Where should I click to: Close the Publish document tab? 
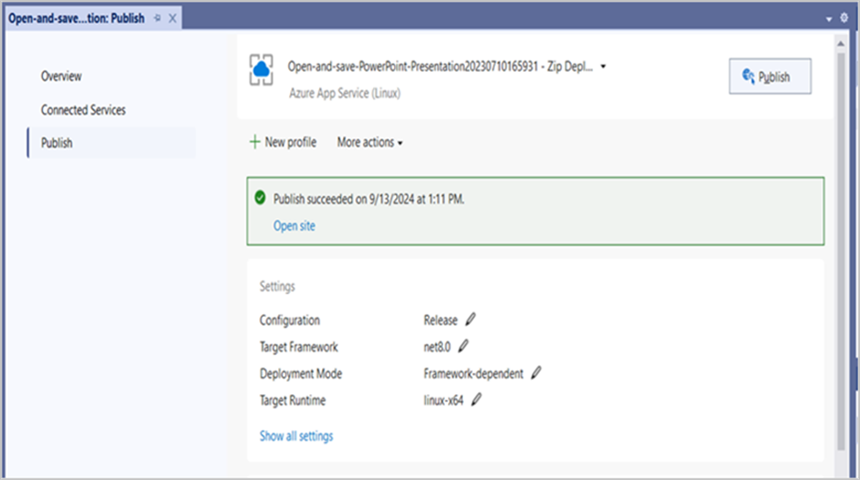[x=173, y=18]
